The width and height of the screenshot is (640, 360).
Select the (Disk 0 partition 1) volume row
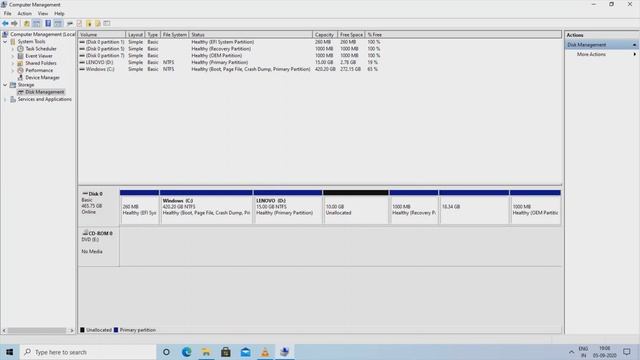231,42
